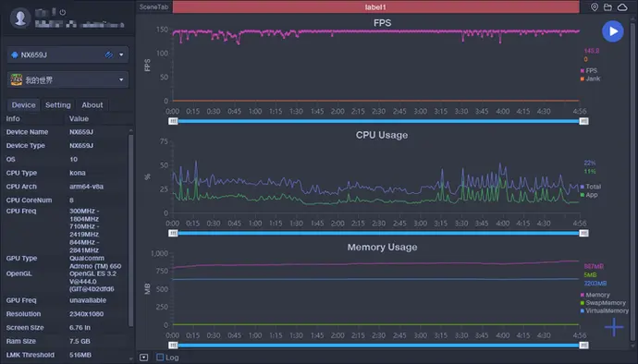Click the user avatar icon

(20, 18)
